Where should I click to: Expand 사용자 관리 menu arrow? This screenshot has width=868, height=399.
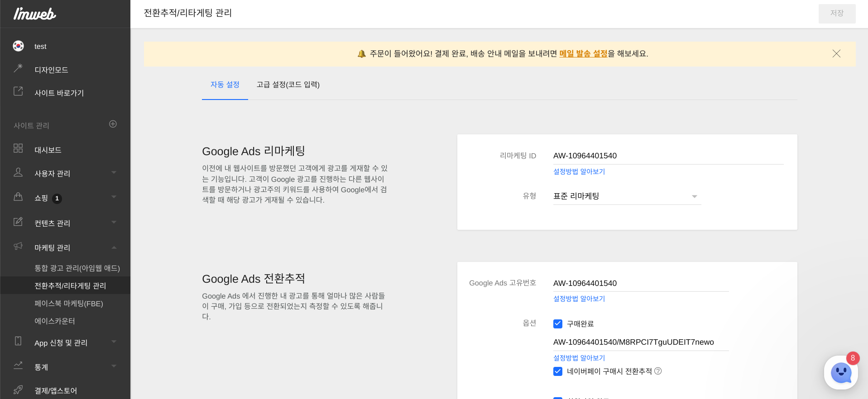pyautogui.click(x=114, y=172)
